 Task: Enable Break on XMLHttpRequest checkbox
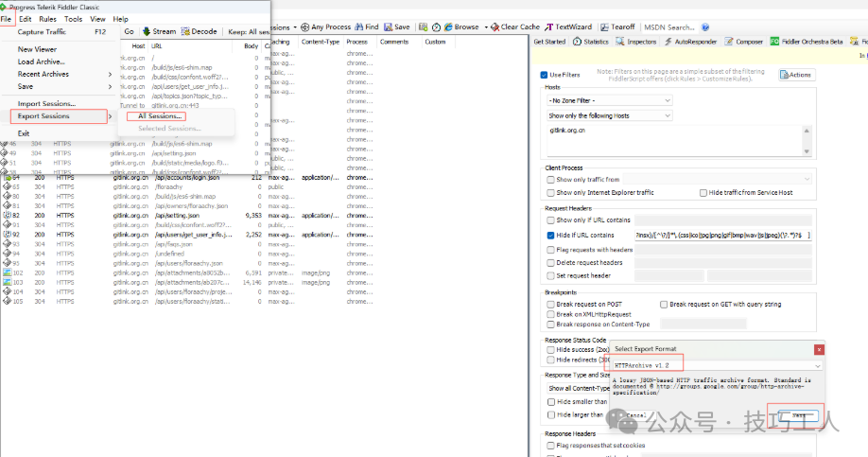pos(550,314)
